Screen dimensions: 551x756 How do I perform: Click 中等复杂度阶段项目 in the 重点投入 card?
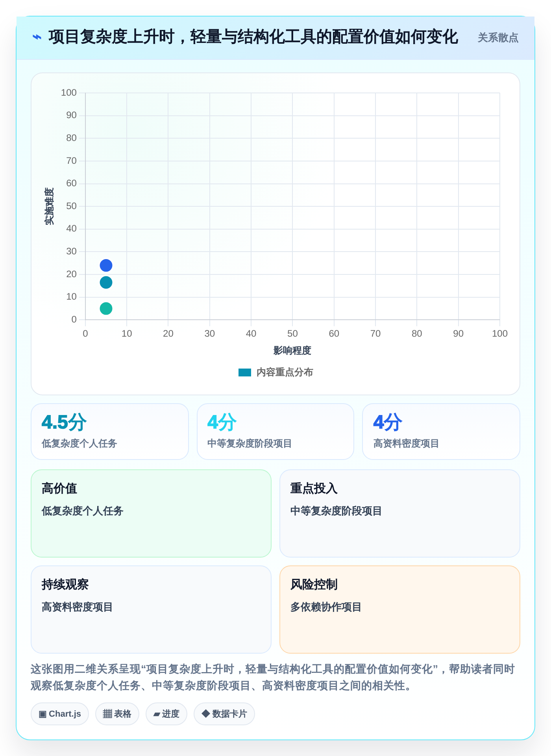click(x=336, y=511)
